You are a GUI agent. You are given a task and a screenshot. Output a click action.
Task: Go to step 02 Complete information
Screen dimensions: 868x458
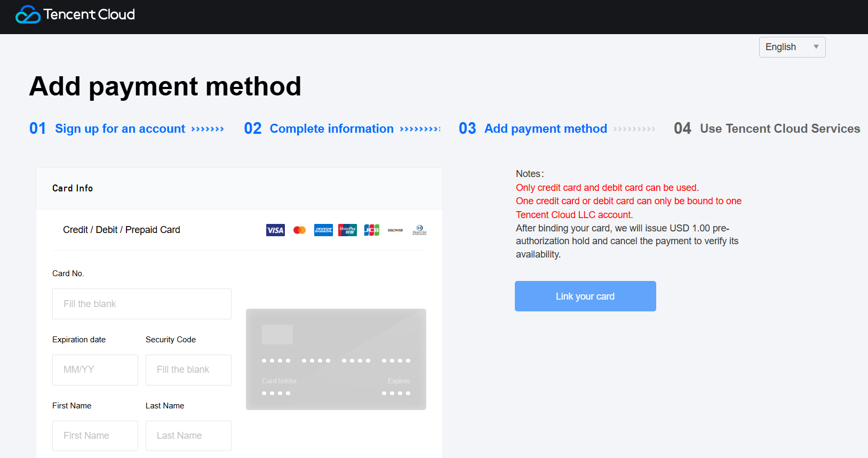point(331,128)
